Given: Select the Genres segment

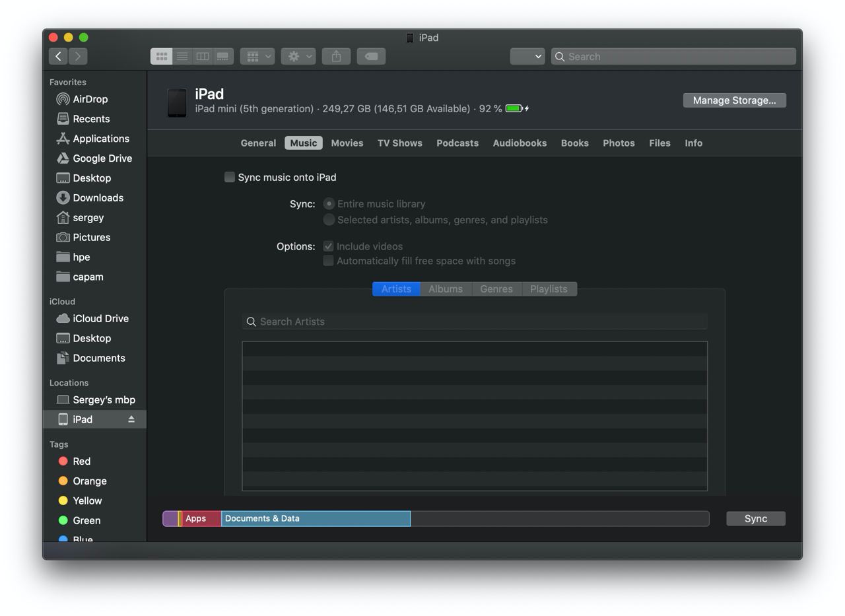Looking at the screenshot, I should tap(496, 289).
